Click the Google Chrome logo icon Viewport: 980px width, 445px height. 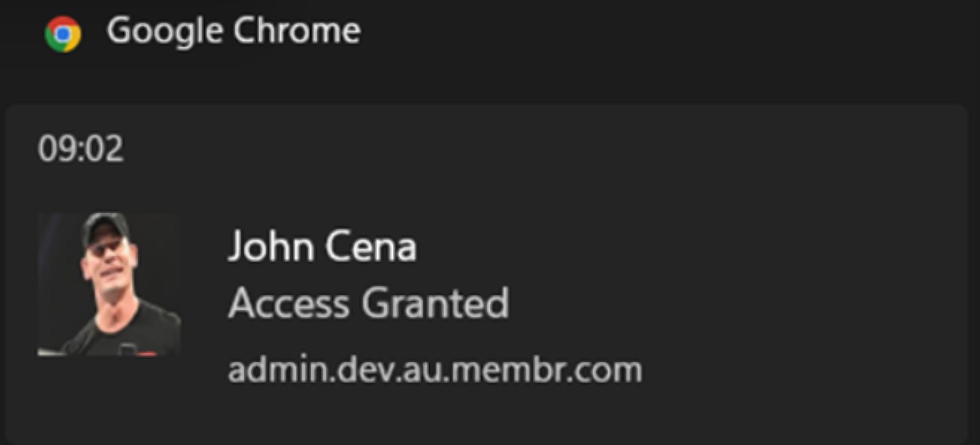click(63, 34)
